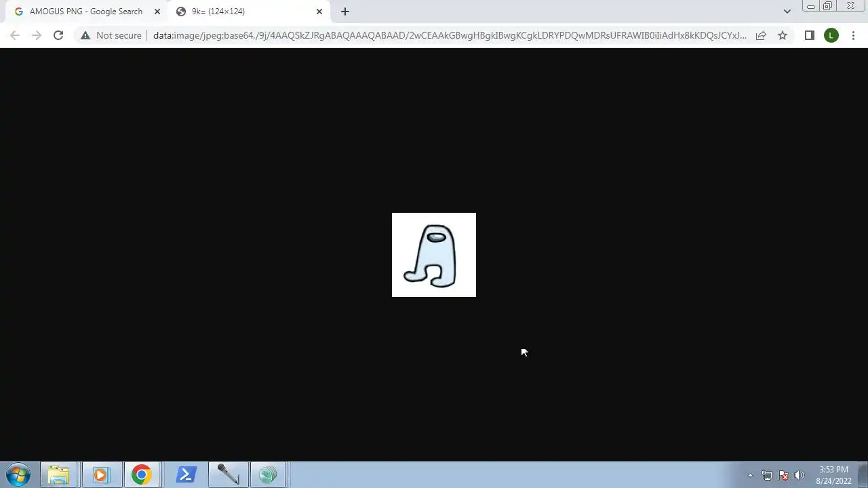Open the Windows Start menu
Screen dimensions: 868x488
tap(18, 474)
